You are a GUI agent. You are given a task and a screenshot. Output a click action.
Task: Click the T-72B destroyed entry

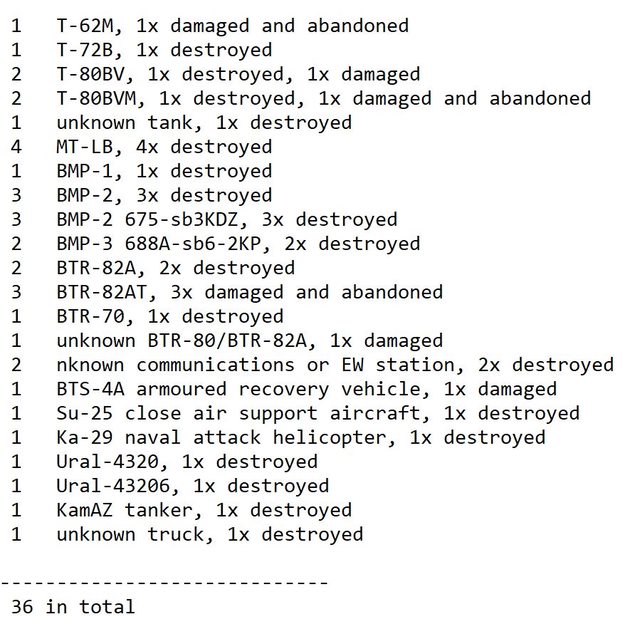(164, 50)
